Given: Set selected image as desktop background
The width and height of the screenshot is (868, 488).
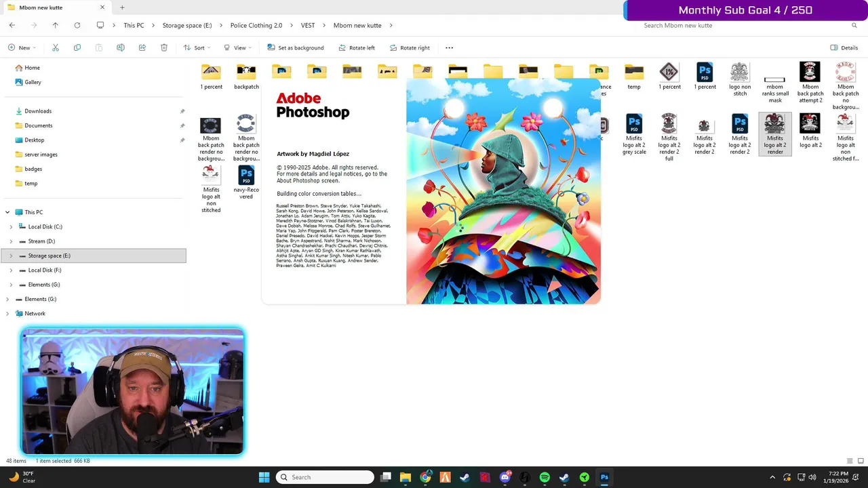Looking at the screenshot, I should 296,47.
